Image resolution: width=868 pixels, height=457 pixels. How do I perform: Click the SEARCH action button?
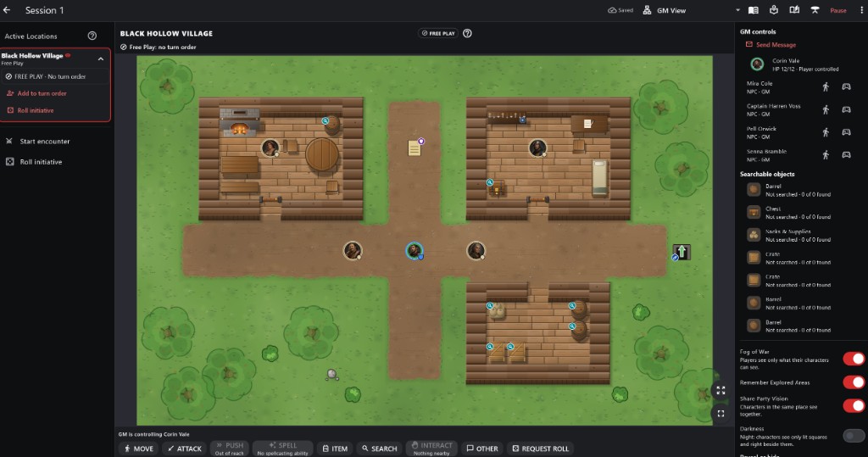379,449
